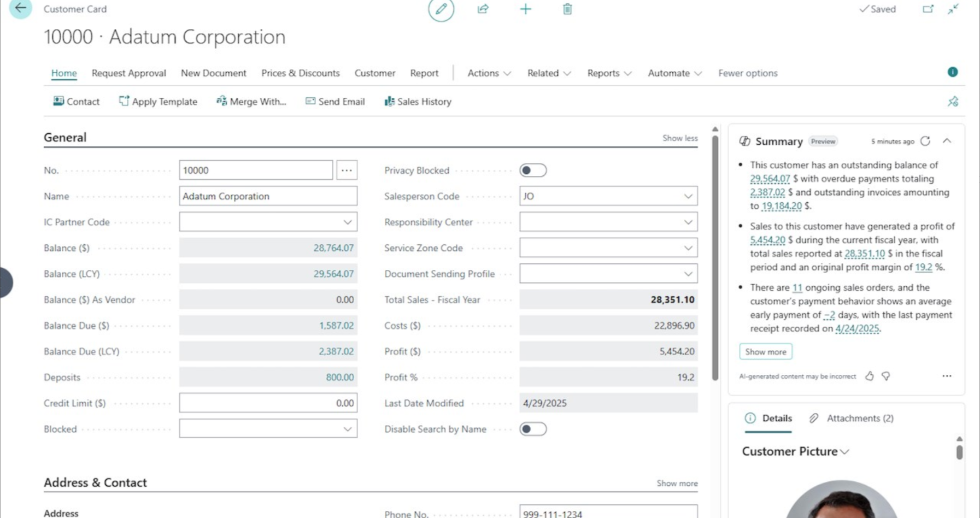Click the plus icon to add new

525,9
